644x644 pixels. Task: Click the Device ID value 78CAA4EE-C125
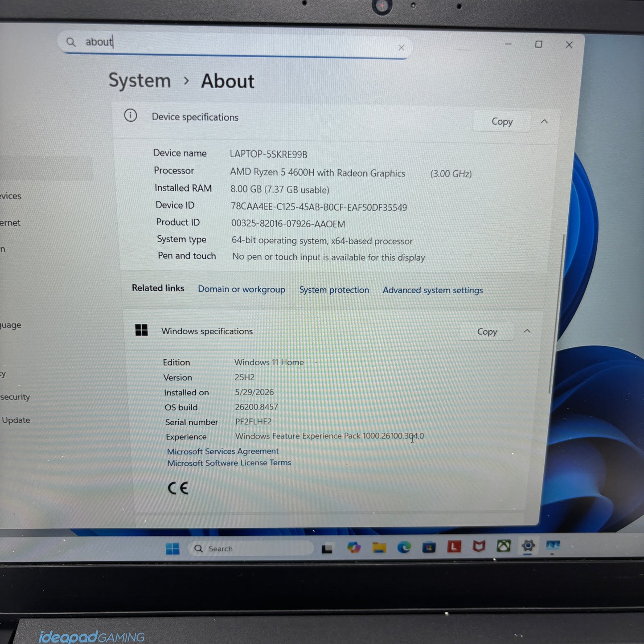pos(319,207)
